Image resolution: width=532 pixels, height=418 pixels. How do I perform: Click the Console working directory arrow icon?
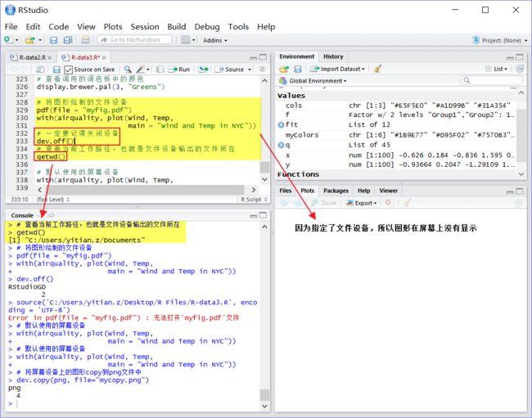click(x=52, y=215)
